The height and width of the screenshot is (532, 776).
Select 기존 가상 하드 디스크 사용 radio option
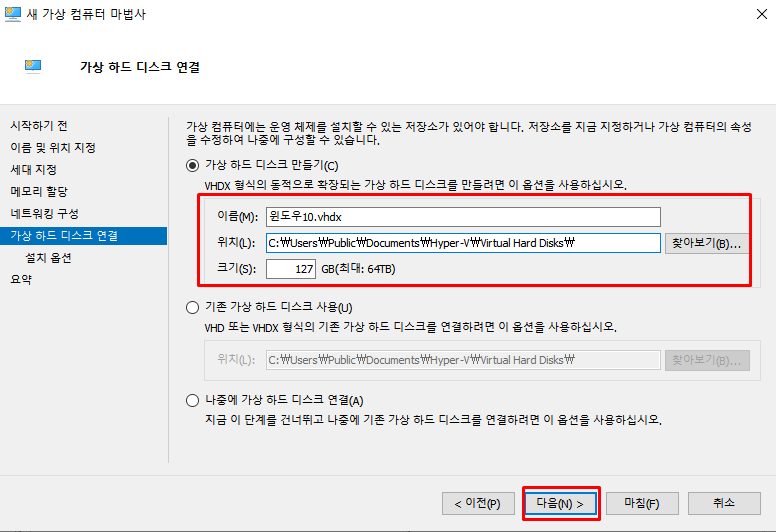pyautogui.click(x=193, y=307)
